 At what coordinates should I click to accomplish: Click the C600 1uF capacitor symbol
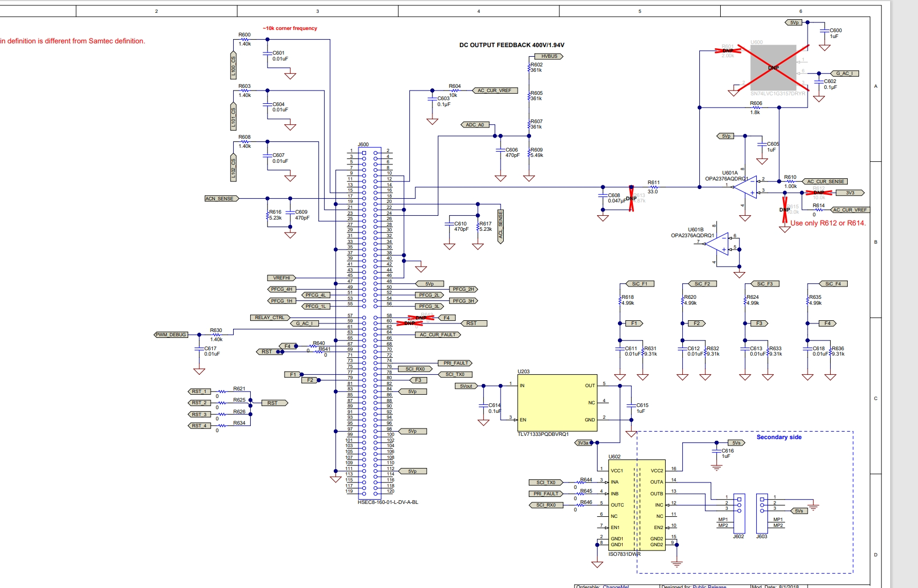point(825,32)
